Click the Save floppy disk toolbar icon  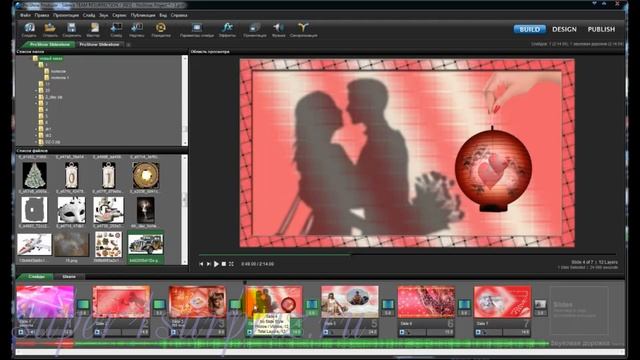71,28
